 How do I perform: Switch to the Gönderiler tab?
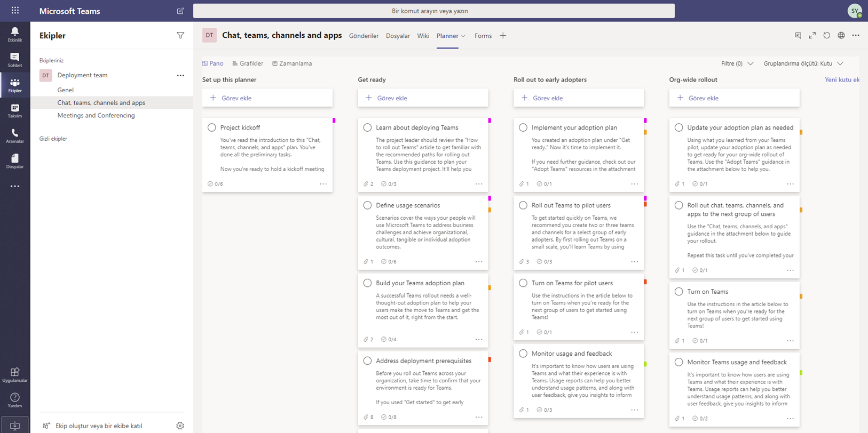(364, 36)
